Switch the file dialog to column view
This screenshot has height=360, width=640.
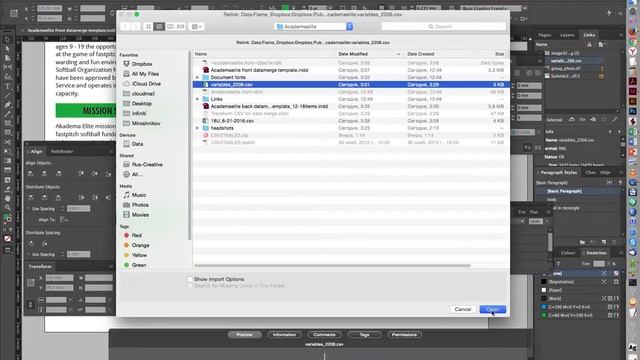tap(170, 27)
